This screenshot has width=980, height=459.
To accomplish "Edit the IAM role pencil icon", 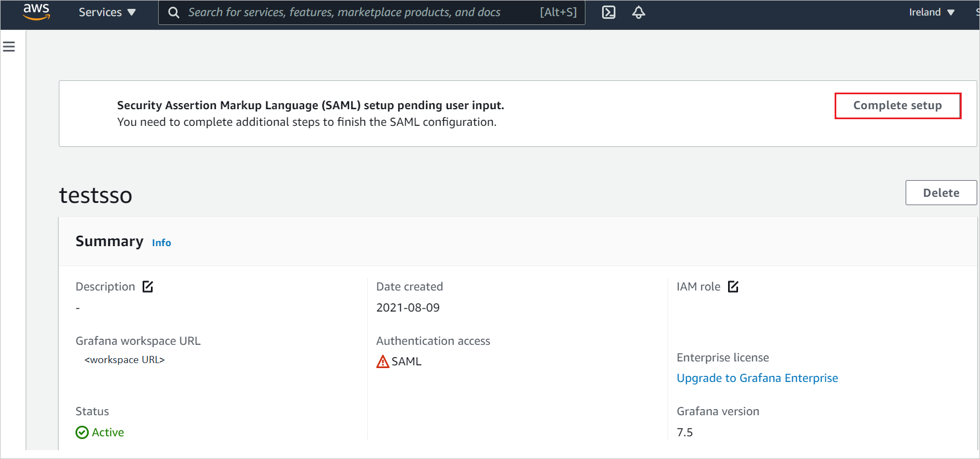I will 733,287.
